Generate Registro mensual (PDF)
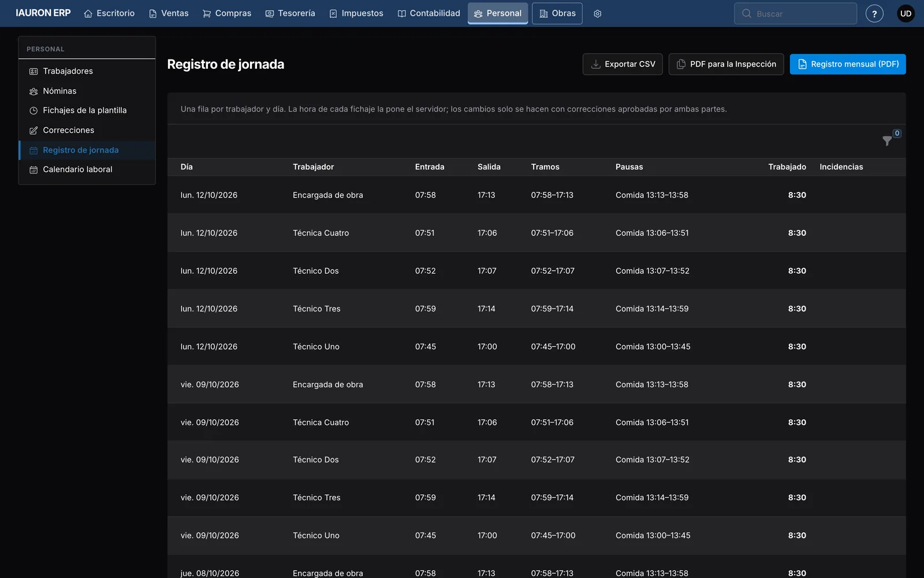This screenshot has height=578, width=924. (848, 64)
